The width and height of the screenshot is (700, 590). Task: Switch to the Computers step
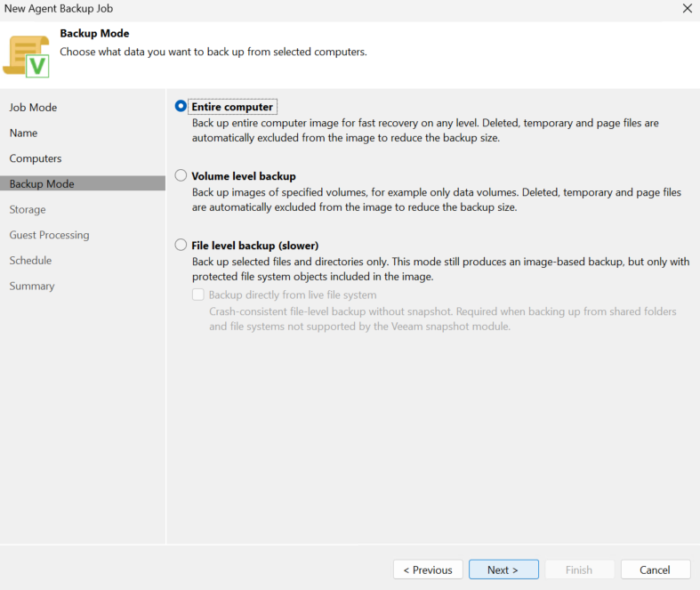click(x=36, y=158)
